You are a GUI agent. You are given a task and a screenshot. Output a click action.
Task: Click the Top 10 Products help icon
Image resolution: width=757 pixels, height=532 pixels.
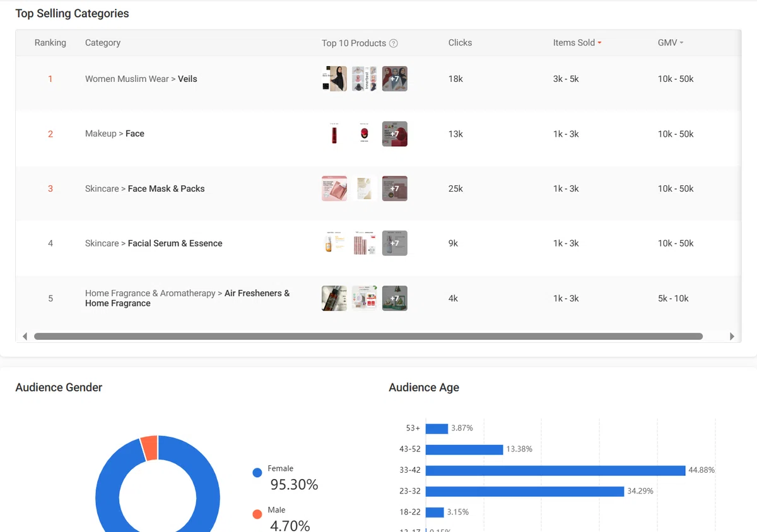394,43
